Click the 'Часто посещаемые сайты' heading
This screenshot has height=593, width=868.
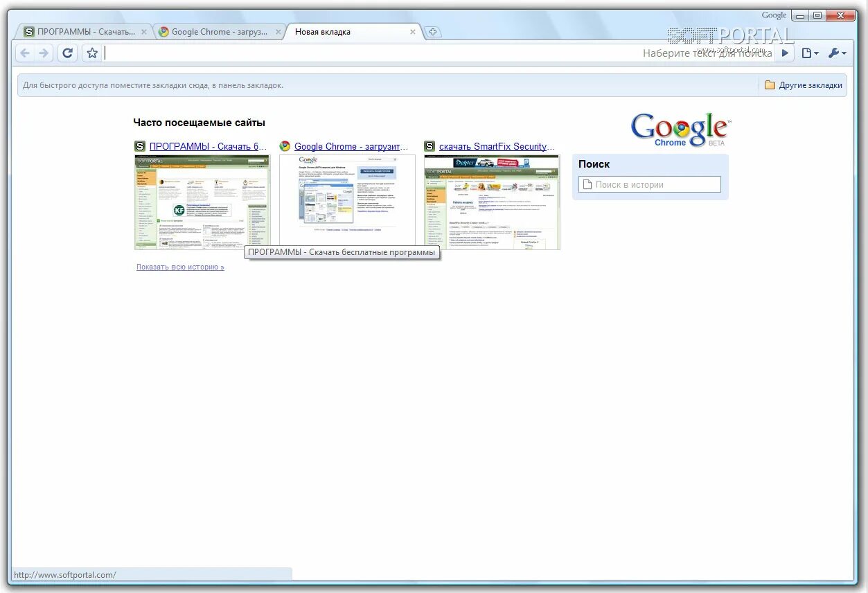200,123
